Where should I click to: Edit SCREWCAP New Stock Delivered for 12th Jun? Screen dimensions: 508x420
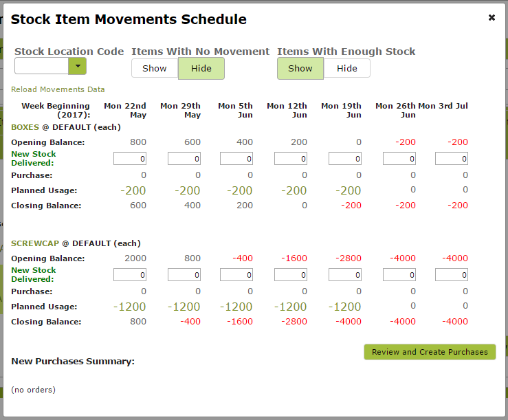291,275
